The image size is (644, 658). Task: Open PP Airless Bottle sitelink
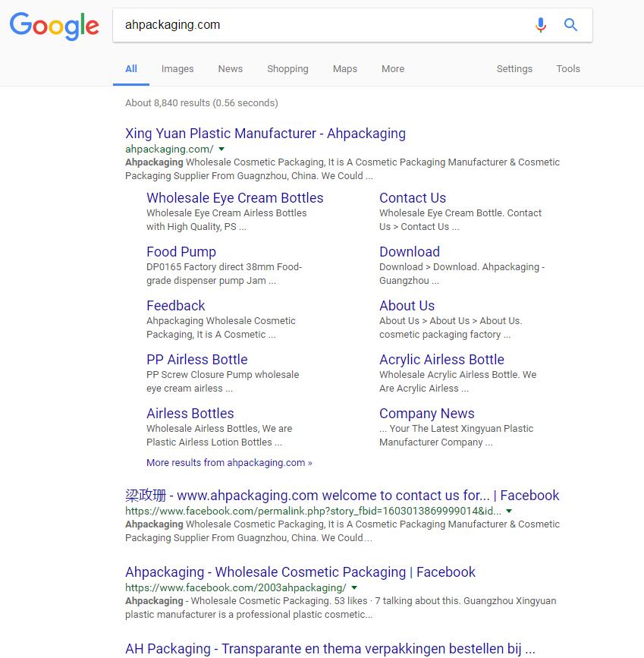[x=196, y=360]
